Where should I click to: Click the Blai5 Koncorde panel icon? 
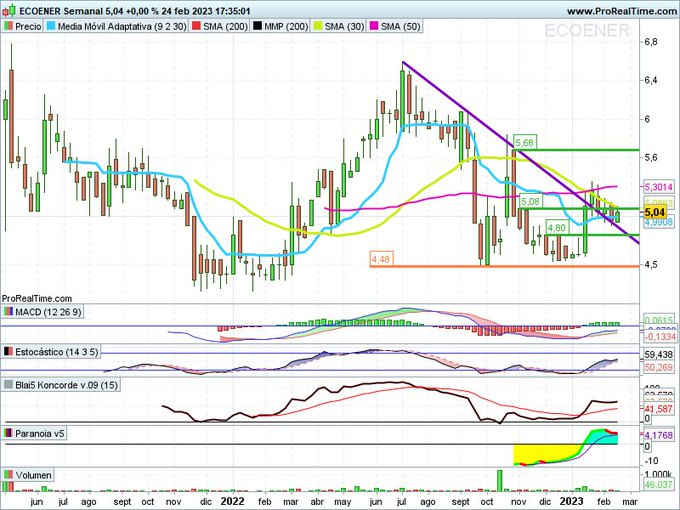(x=8, y=385)
